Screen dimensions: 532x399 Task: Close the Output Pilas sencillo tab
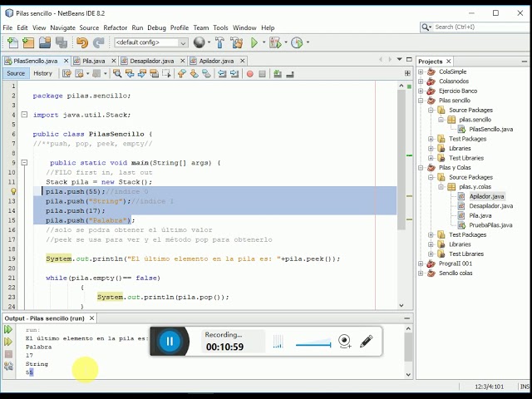pos(91,318)
